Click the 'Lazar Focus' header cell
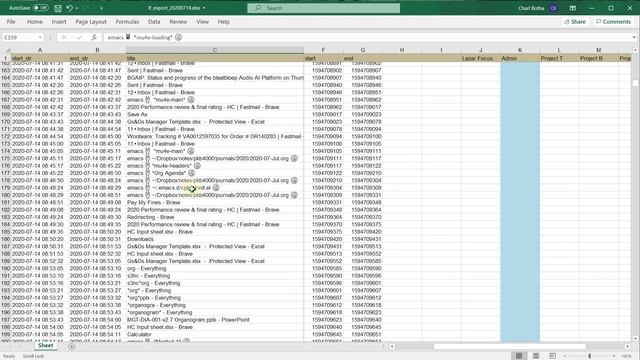 (481, 58)
